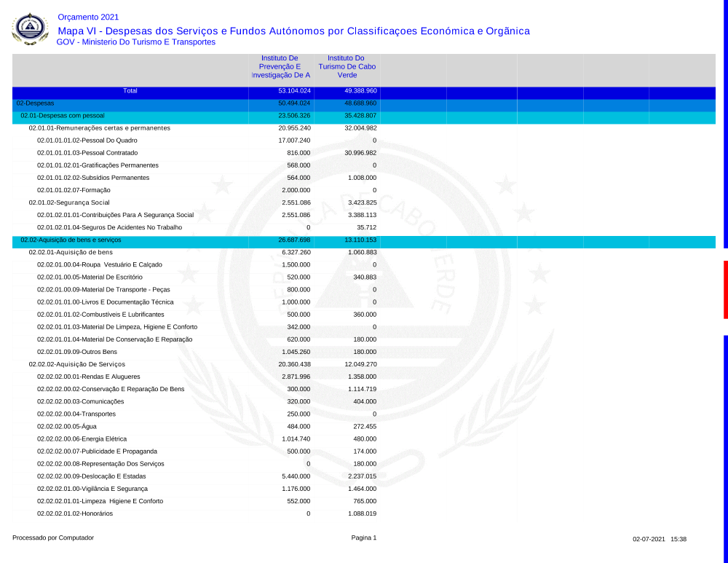728x563 pixels.
Task: Click the Cabo Verde coat of arms logo
Action: pyautogui.click(x=31, y=29)
